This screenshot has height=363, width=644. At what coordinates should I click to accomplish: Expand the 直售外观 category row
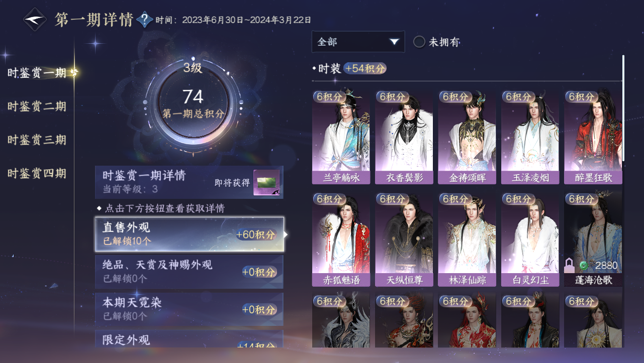(x=190, y=234)
